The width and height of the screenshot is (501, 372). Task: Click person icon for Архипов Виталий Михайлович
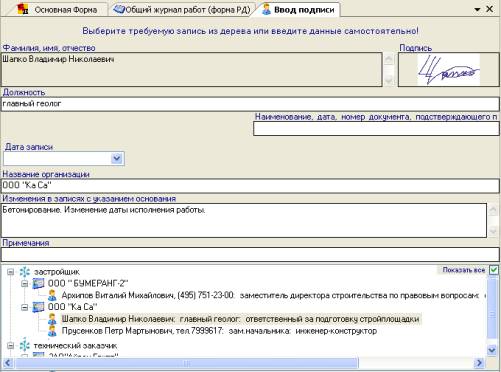click(x=52, y=295)
